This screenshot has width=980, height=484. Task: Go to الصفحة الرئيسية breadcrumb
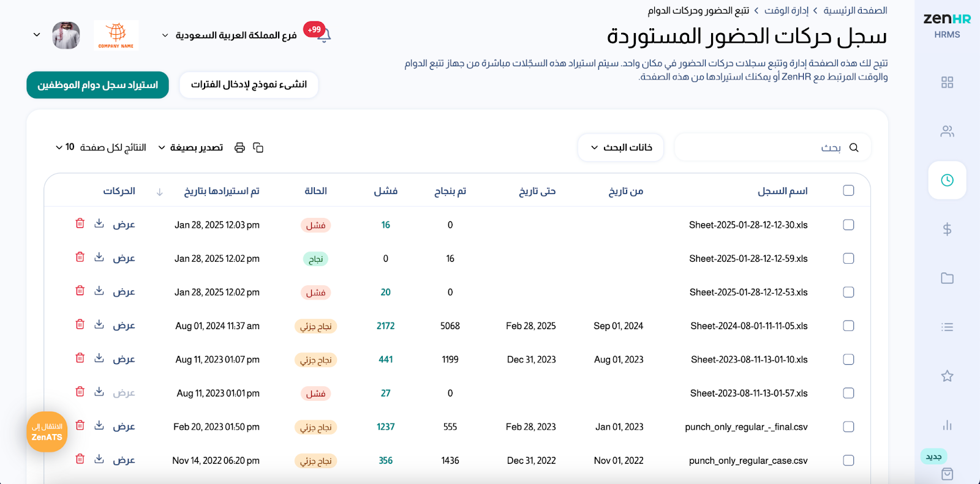click(x=855, y=10)
